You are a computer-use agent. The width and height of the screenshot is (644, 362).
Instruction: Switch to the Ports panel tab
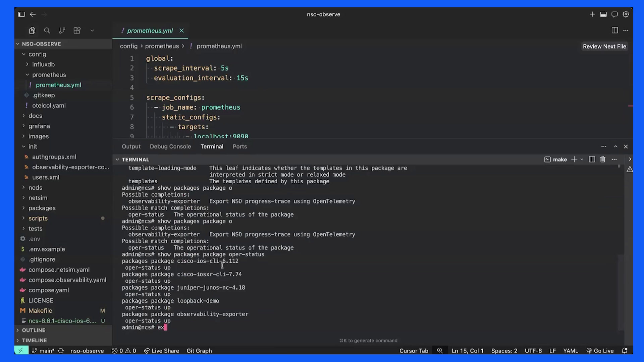coord(240,146)
